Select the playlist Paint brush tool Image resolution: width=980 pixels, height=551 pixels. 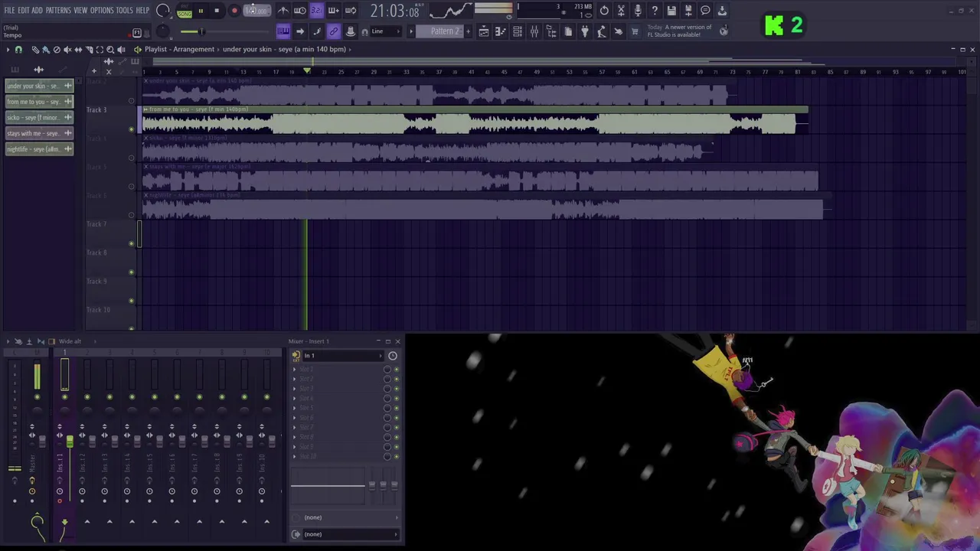point(46,49)
